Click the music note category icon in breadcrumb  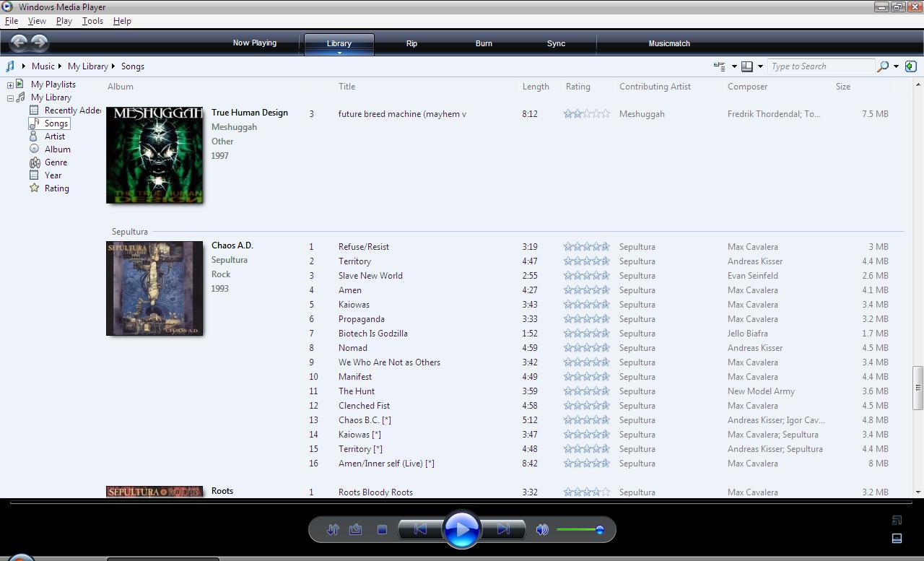point(9,66)
